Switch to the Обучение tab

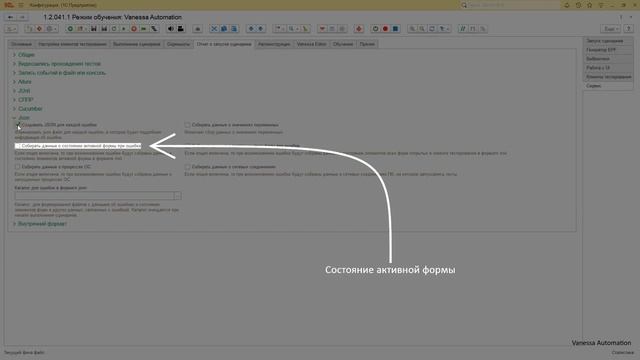click(343, 44)
